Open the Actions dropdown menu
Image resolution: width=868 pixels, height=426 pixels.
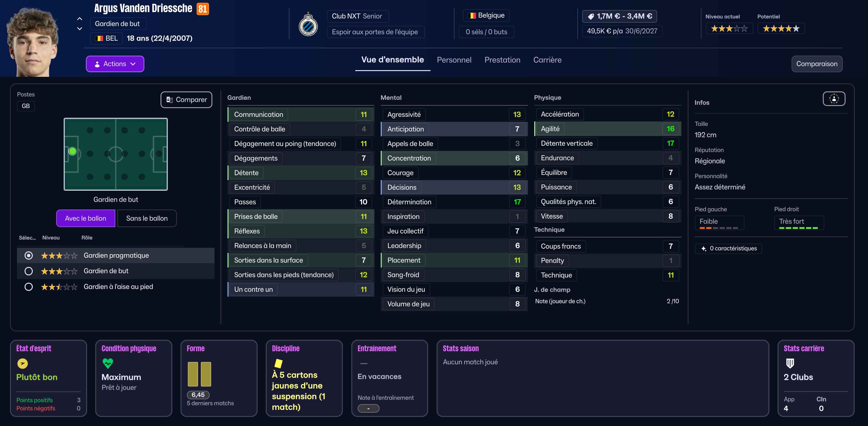point(115,64)
